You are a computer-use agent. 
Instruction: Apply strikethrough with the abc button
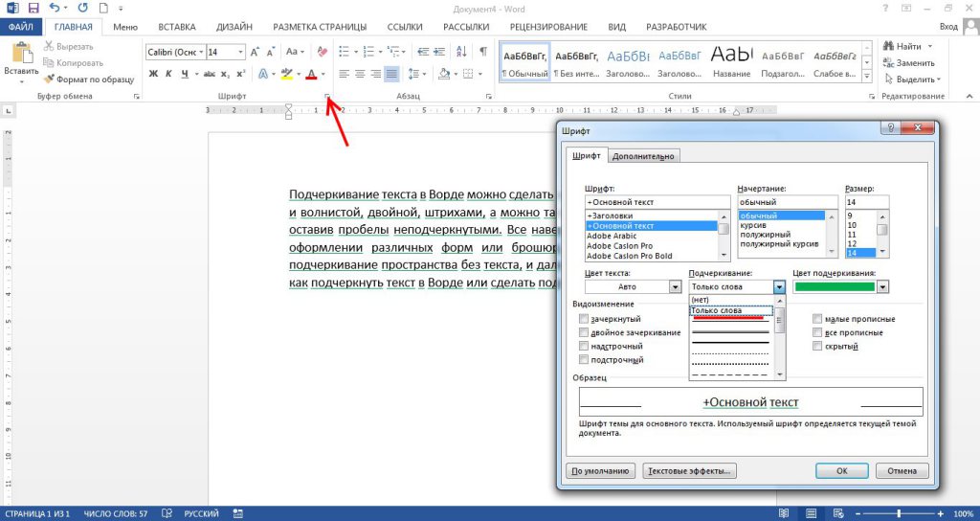coord(210,74)
